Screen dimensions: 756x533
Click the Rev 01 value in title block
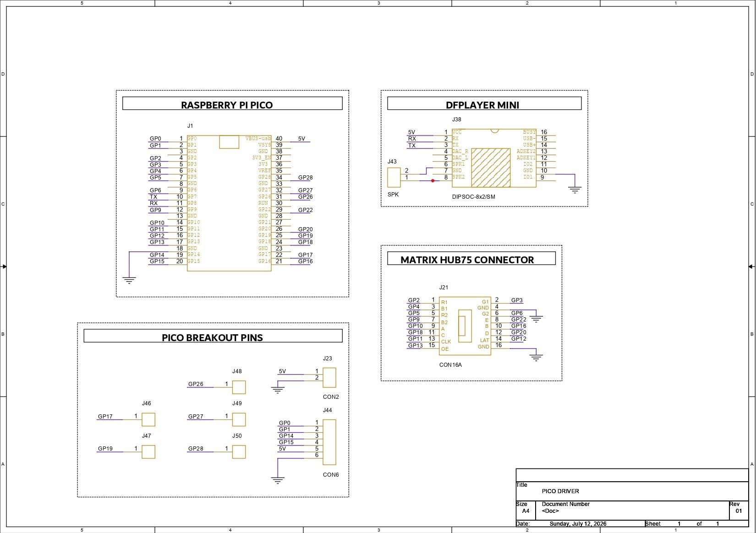[739, 511]
